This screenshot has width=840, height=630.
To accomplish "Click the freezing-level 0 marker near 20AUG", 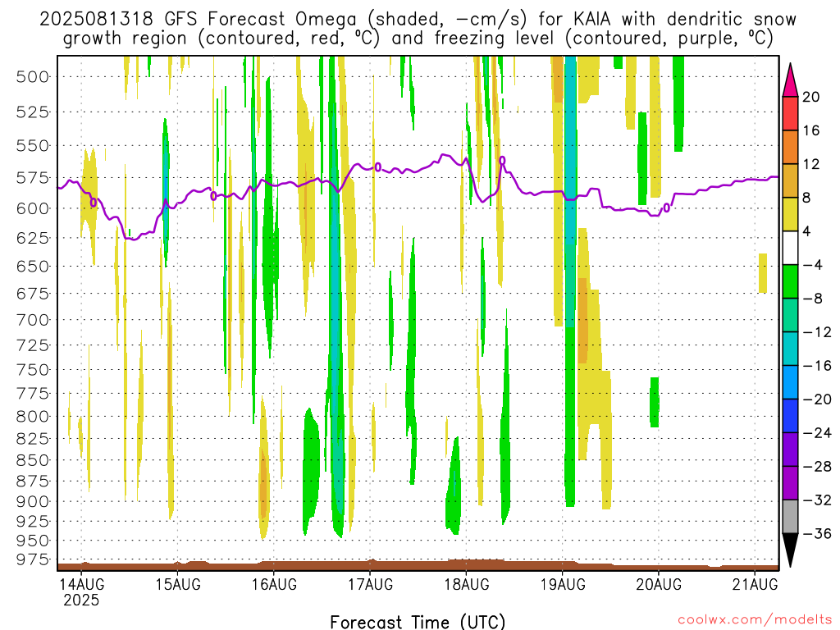I will 666,208.
